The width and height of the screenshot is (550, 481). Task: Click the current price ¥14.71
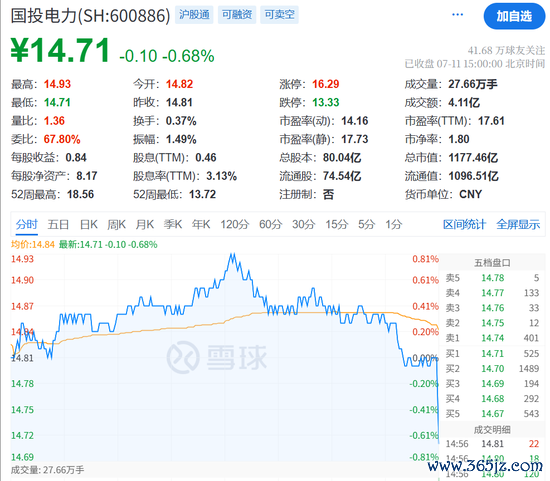(60, 51)
